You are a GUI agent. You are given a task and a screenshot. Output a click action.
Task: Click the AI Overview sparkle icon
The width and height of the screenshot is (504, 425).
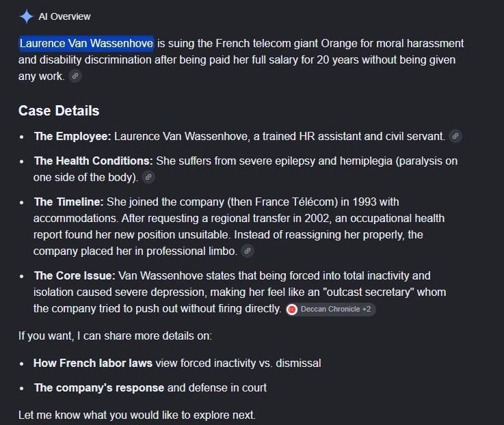click(26, 16)
